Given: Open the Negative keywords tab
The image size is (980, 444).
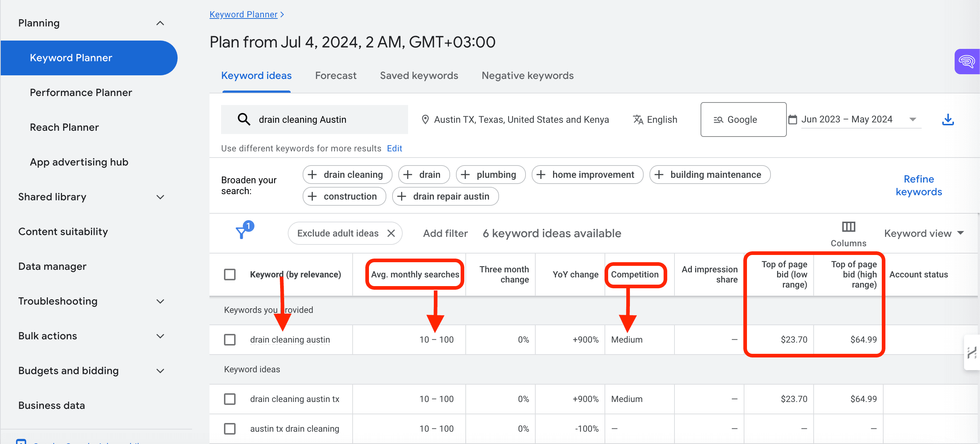Looking at the screenshot, I should point(527,75).
